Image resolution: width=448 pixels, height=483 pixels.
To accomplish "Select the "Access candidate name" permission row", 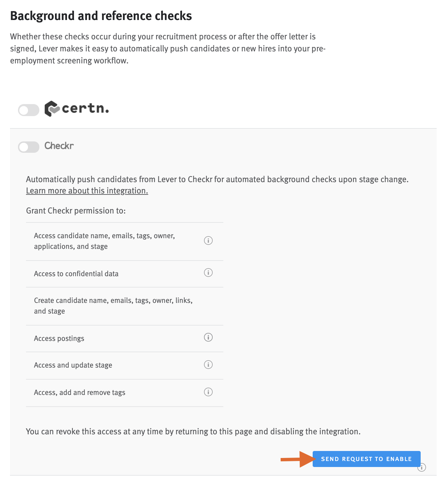I will pos(104,241).
